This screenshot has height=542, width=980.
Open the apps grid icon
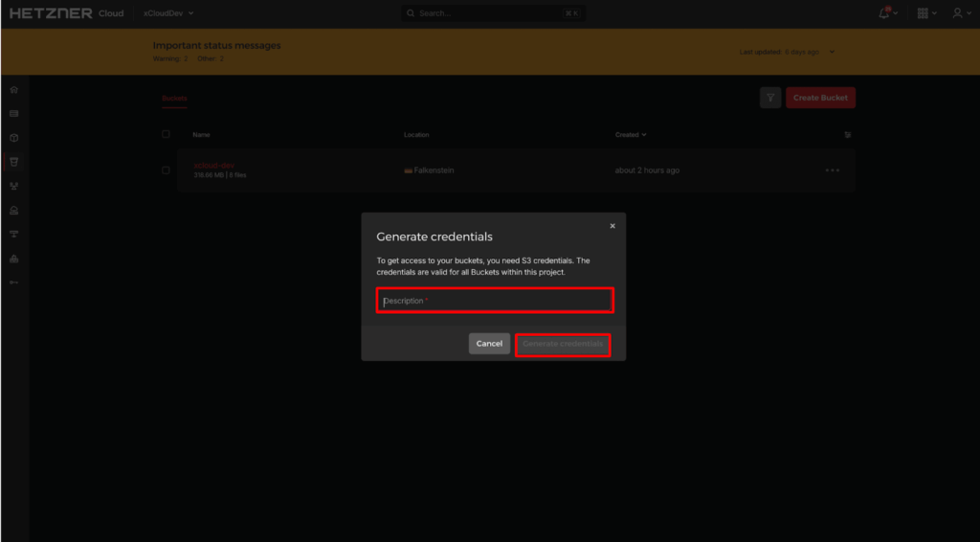[x=923, y=13]
